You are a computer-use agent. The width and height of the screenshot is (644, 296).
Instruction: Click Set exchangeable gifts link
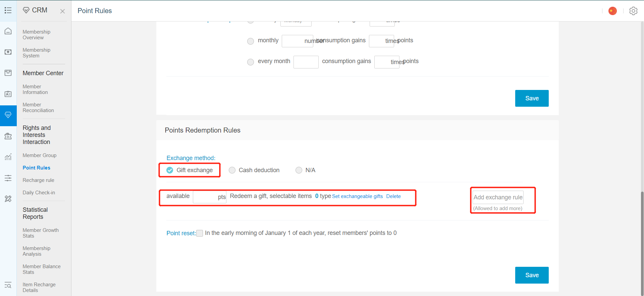(x=357, y=196)
